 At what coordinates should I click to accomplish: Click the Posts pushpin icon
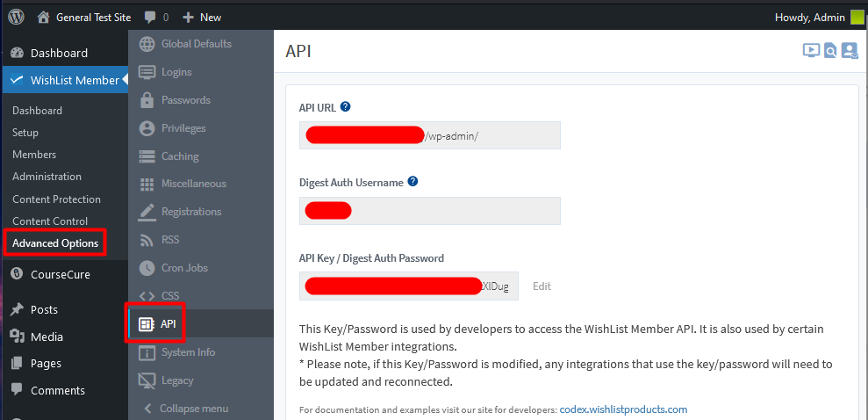coord(18,309)
